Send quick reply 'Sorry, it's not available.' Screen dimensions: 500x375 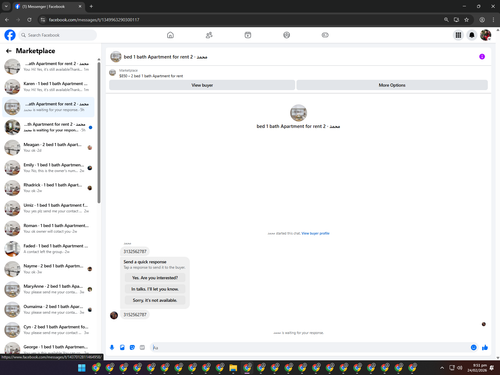coord(155,300)
